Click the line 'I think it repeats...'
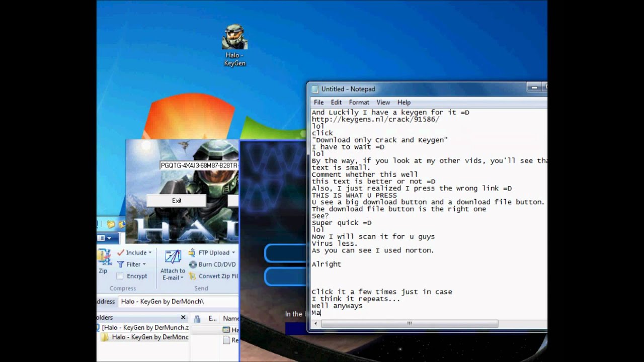The width and height of the screenshot is (644, 362). [356, 299]
